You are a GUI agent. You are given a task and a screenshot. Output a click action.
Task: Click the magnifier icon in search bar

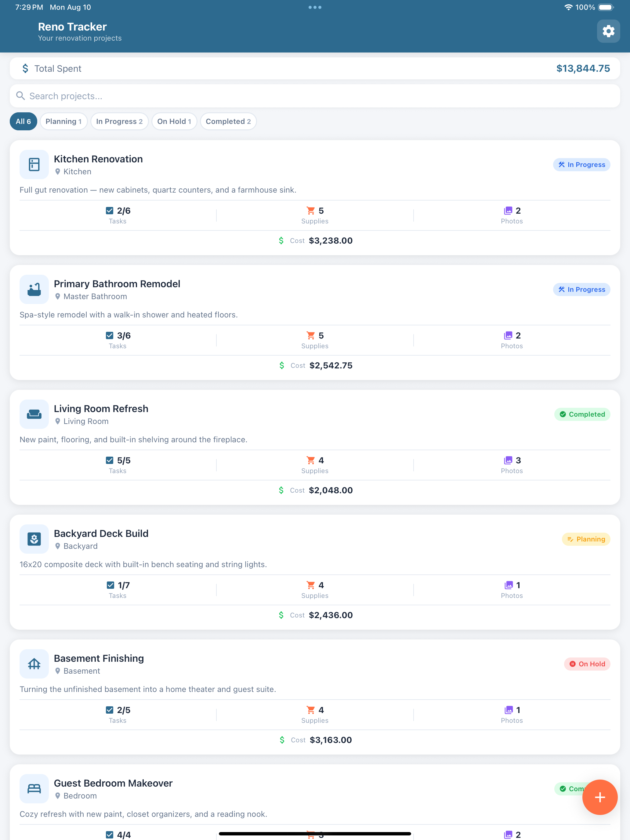click(x=20, y=96)
